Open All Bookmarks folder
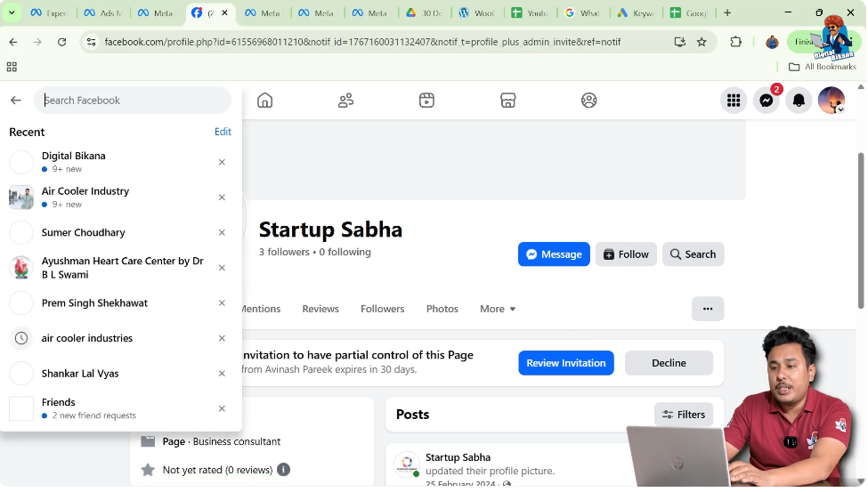This screenshot has width=868, height=492. (823, 67)
